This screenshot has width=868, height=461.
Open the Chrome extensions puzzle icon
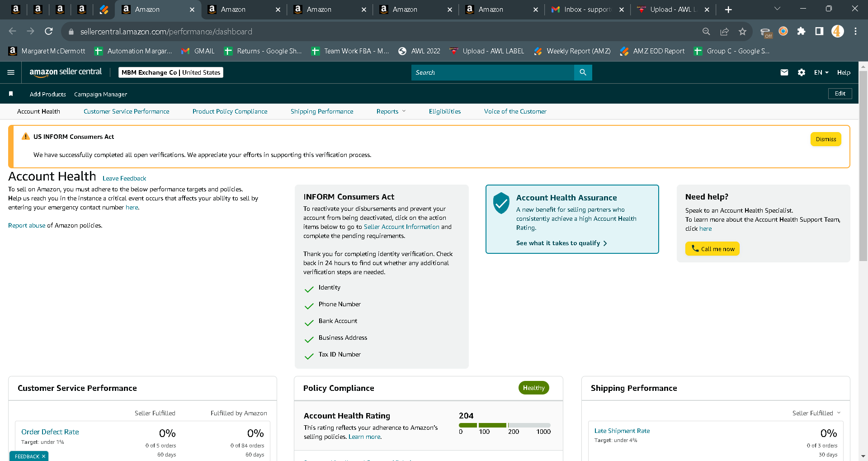pos(801,31)
